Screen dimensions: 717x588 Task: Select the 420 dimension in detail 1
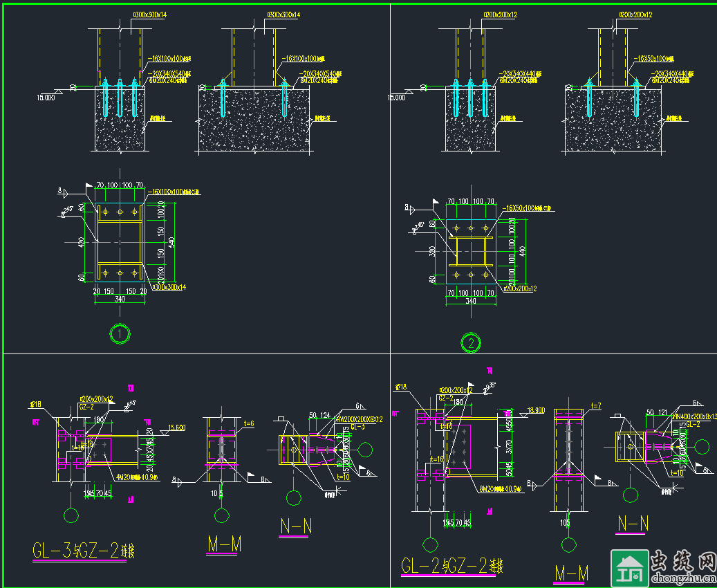click(x=82, y=241)
